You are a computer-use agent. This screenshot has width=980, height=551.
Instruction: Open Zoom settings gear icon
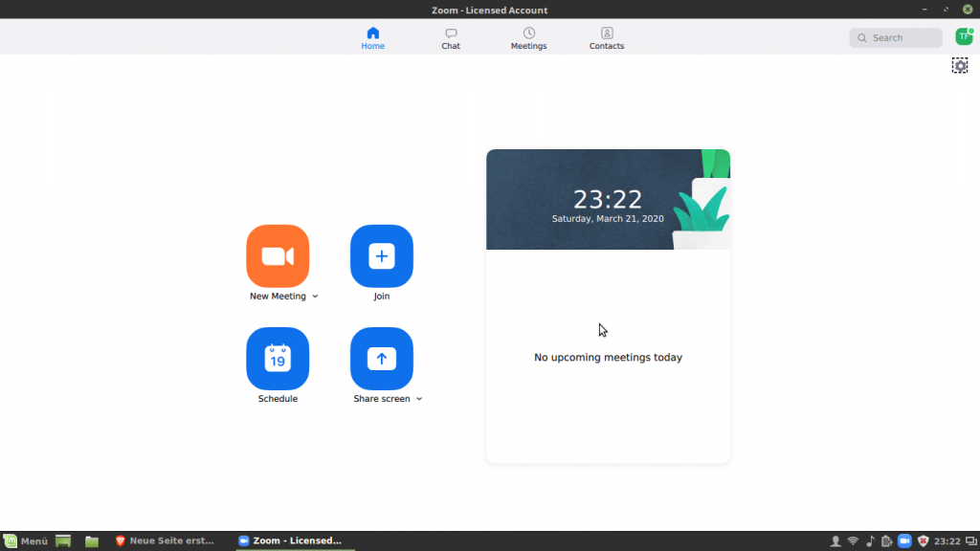click(960, 66)
